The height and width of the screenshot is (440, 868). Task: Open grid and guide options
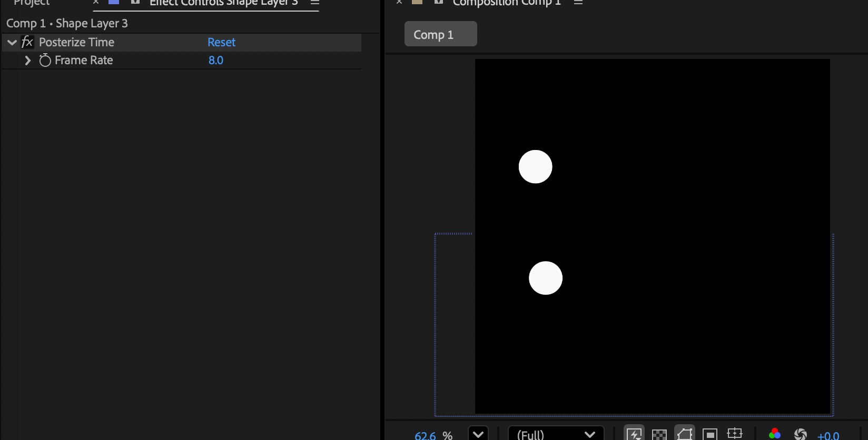tap(735, 434)
